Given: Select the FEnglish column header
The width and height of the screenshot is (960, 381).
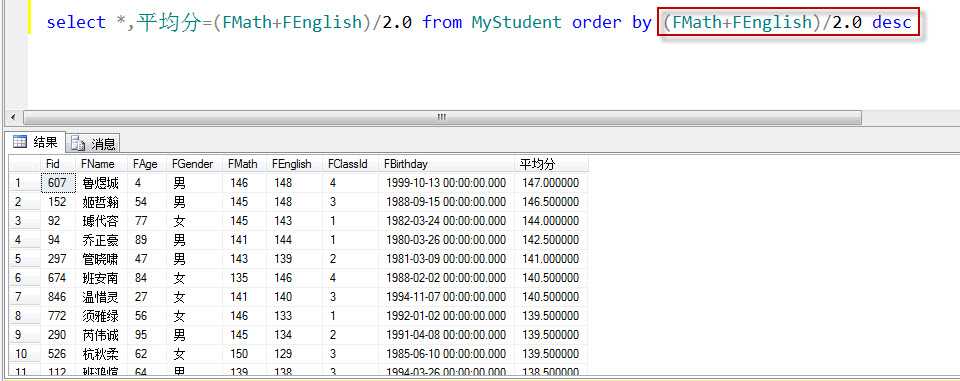Looking at the screenshot, I should point(294,164).
